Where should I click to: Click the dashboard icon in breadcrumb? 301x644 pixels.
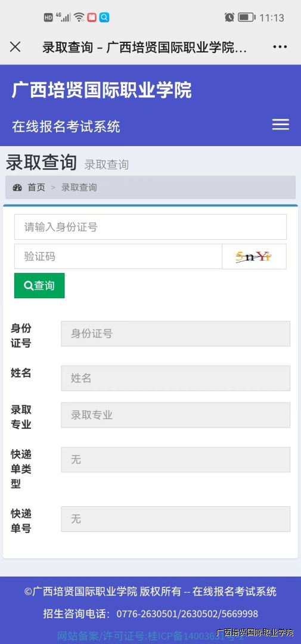[17, 188]
